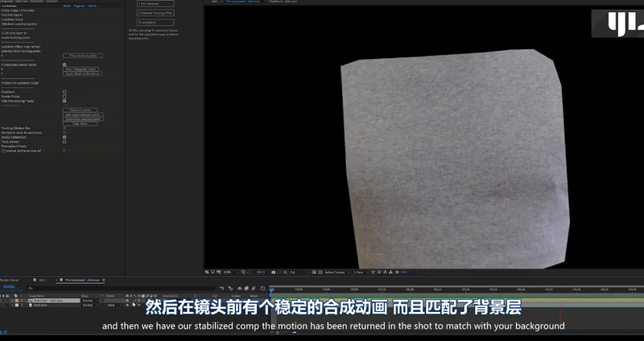
Task: Click the exposure value in viewer footer
Action: point(403,272)
